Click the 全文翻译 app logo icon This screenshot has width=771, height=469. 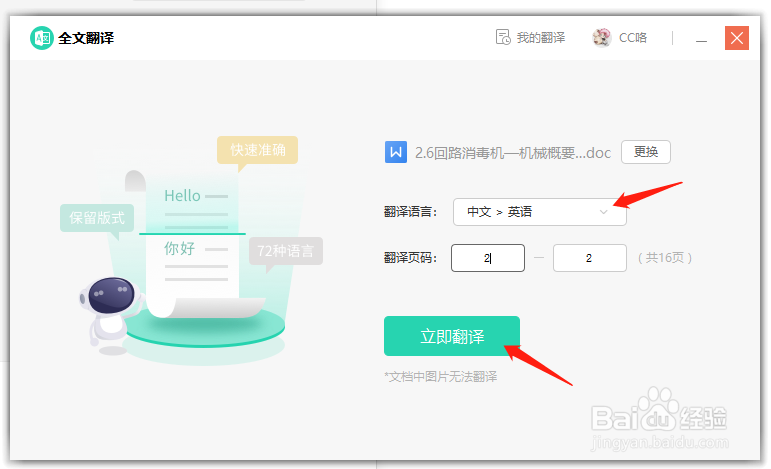click(x=42, y=38)
